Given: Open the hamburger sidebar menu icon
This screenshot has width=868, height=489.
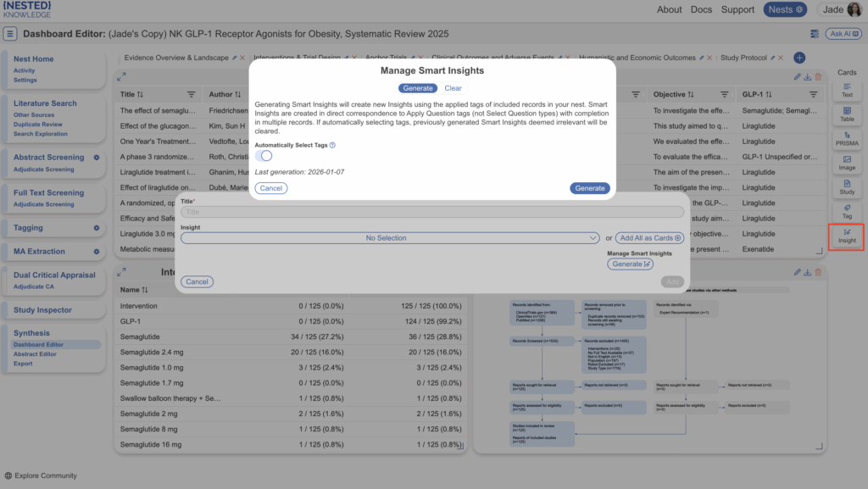Looking at the screenshot, I should (10, 34).
